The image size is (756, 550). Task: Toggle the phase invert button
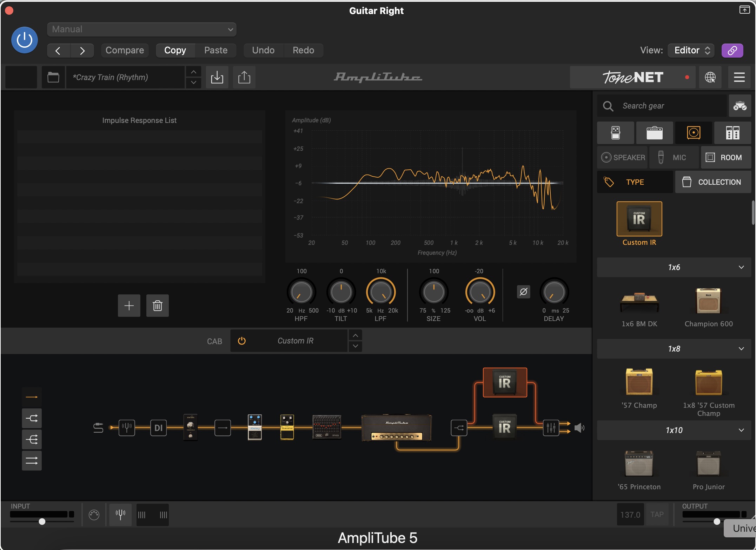pos(523,292)
